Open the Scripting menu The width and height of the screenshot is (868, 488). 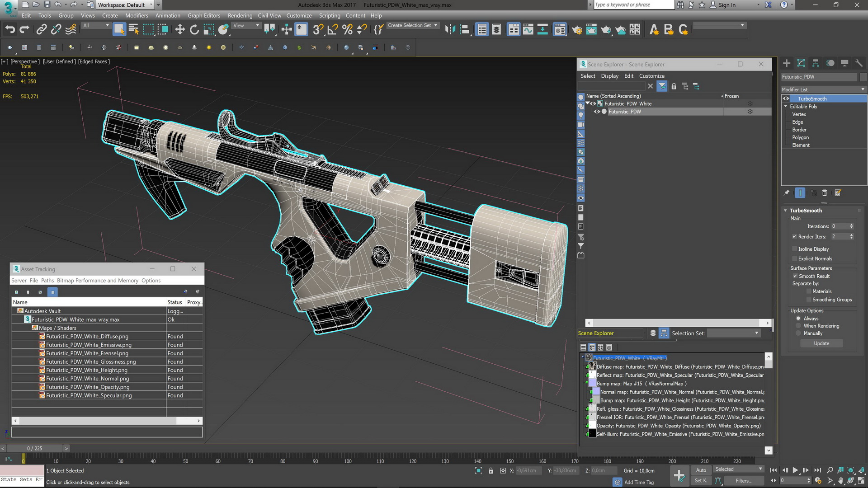point(330,15)
